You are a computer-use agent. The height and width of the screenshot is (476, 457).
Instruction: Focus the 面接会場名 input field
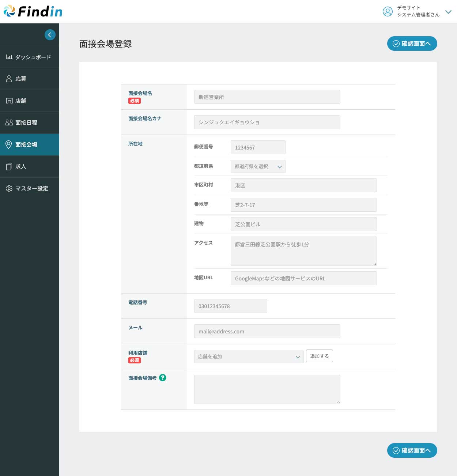point(267,97)
